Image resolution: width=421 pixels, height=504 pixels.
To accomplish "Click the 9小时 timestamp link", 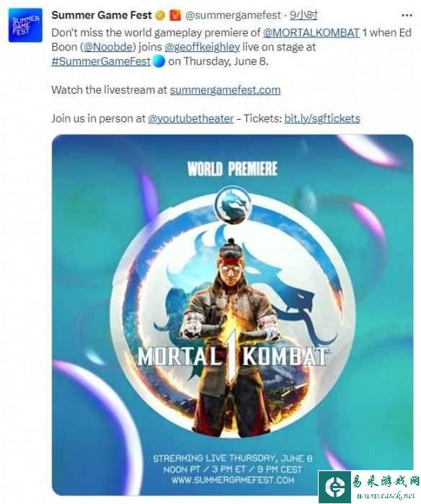I will (303, 15).
